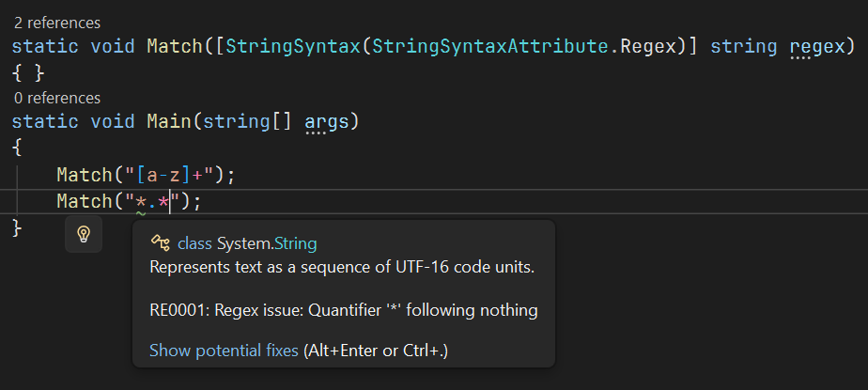Select the StringSyntaxAttribute identifier
The width and height of the screenshot is (868, 390).
click(x=492, y=46)
